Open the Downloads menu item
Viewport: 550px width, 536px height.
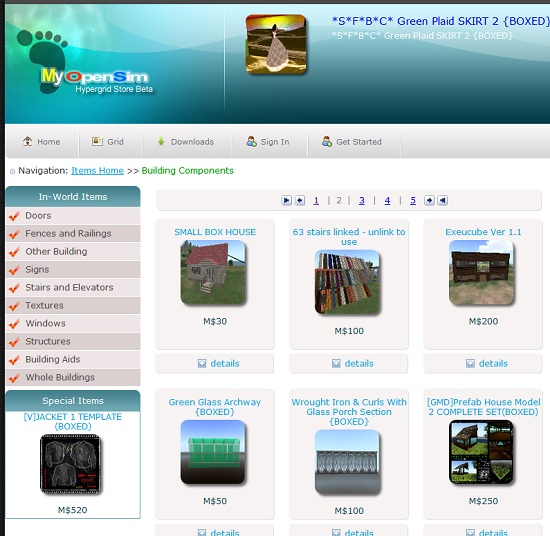click(186, 142)
